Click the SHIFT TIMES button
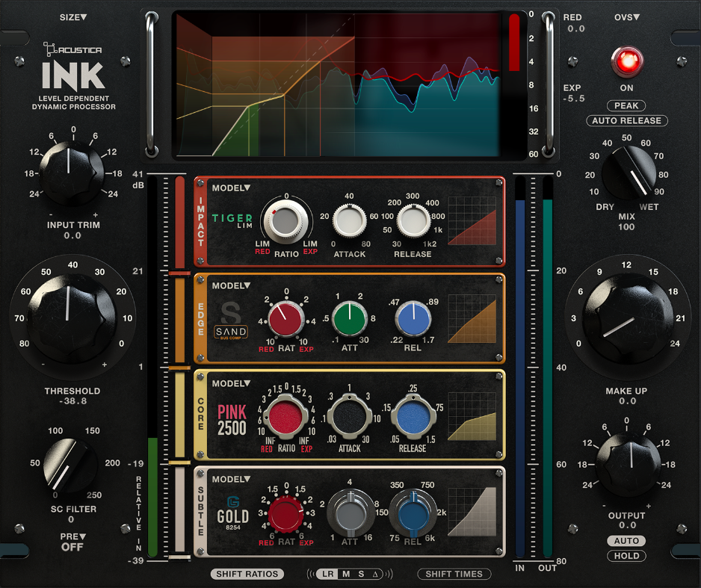This screenshot has height=588, width=701. pyautogui.click(x=454, y=574)
